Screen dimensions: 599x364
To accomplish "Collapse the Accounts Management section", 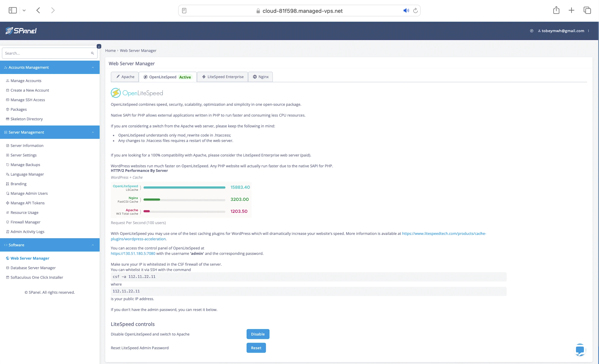I will [x=93, y=67].
